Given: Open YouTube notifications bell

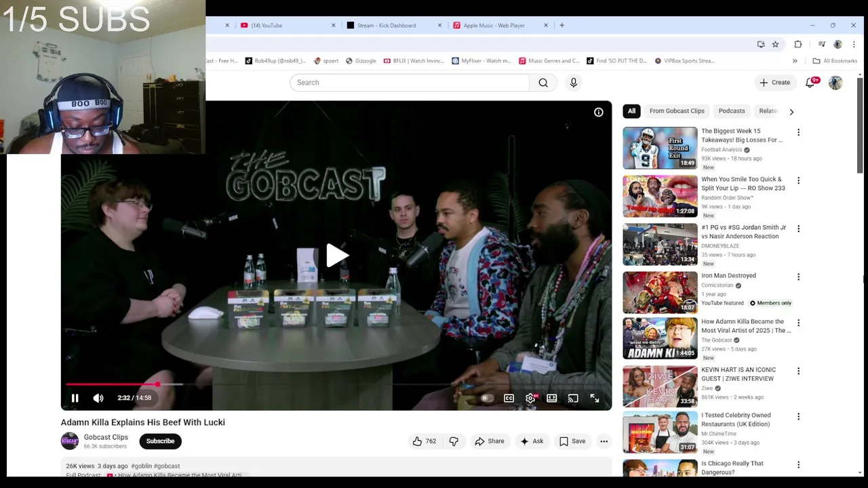Looking at the screenshot, I should [810, 83].
